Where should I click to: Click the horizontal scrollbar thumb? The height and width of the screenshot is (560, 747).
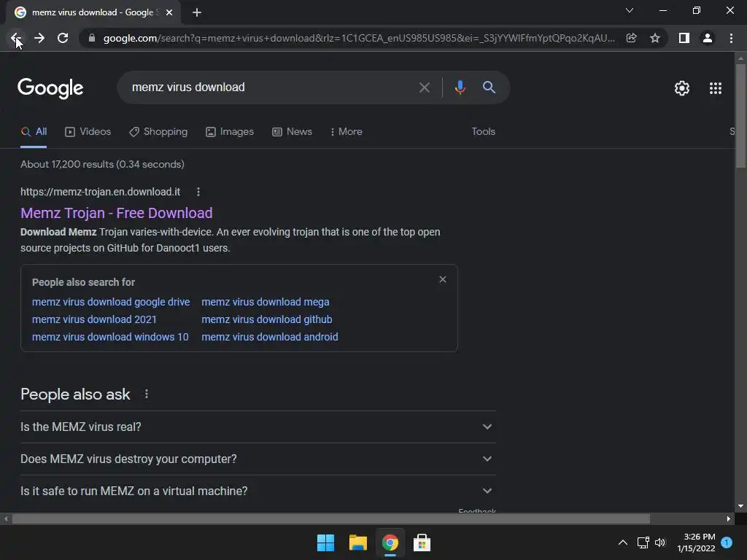pyautogui.click(x=331, y=518)
